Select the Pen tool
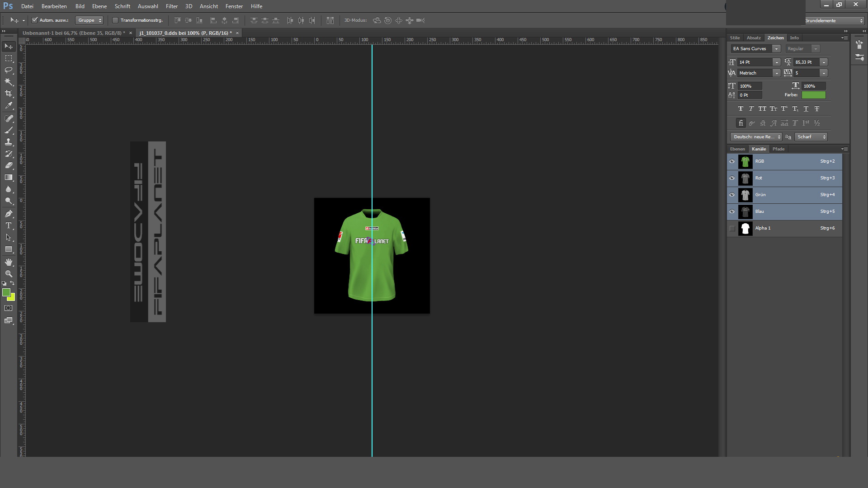 click(x=9, y=214)
